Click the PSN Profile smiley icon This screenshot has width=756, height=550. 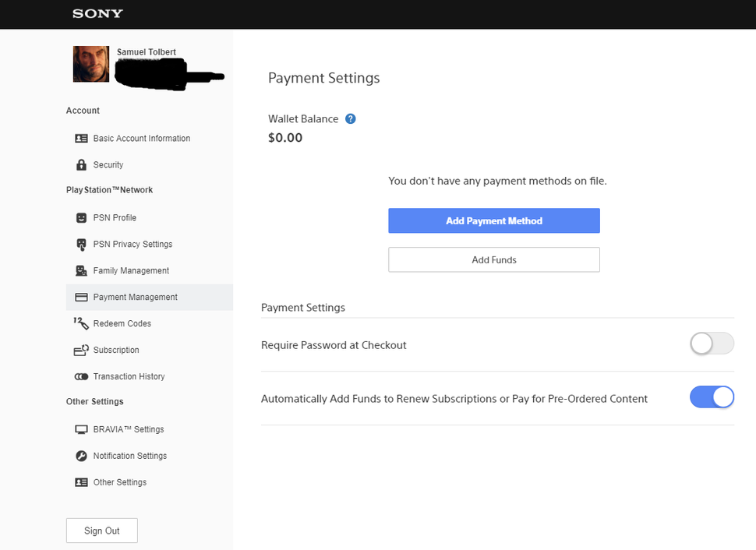pos(81,218)
